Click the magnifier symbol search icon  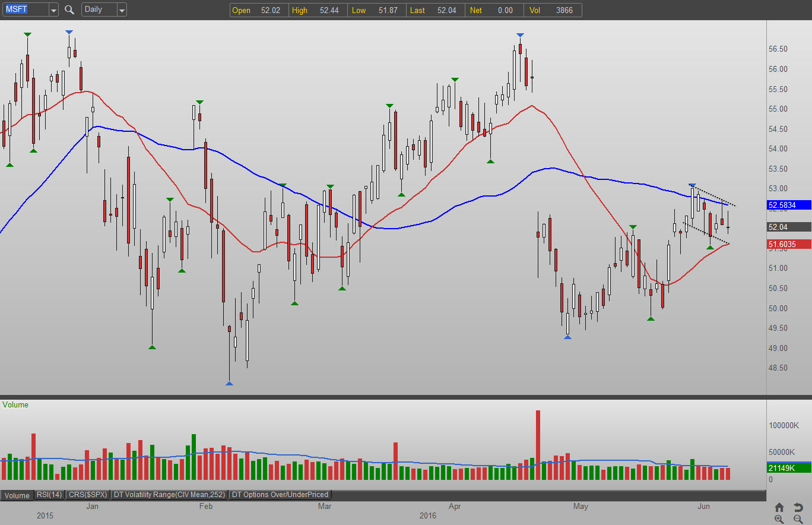click(x=69, y=10)
